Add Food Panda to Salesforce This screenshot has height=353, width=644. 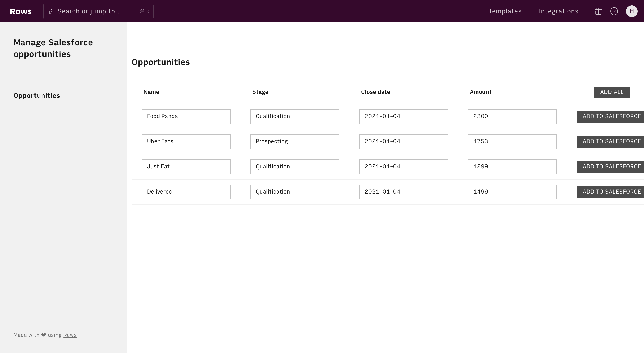[x=610, y=116]
